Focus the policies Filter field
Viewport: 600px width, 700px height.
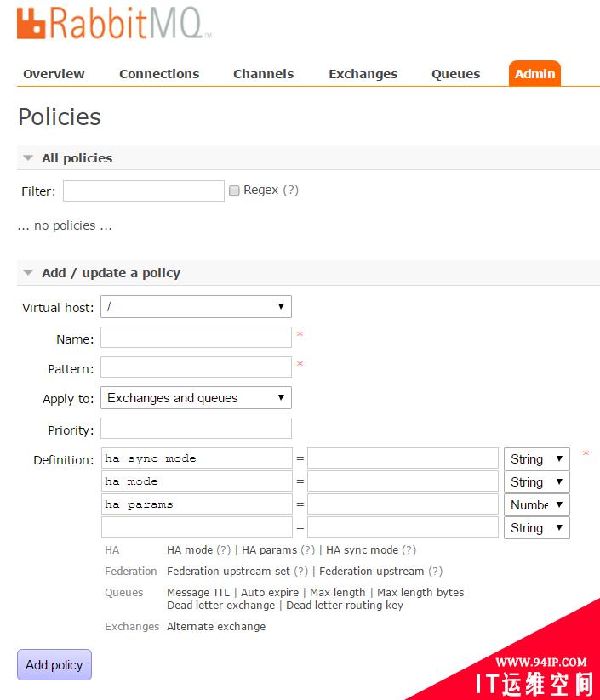[x=144, y=191]
